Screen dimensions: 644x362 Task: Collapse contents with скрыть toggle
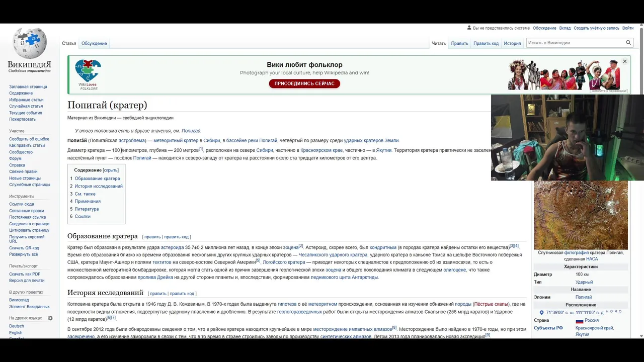click(111, 170)
